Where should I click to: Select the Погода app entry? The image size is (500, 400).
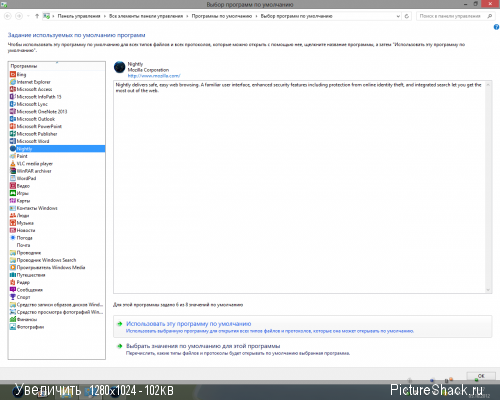(x=21, y=238)
